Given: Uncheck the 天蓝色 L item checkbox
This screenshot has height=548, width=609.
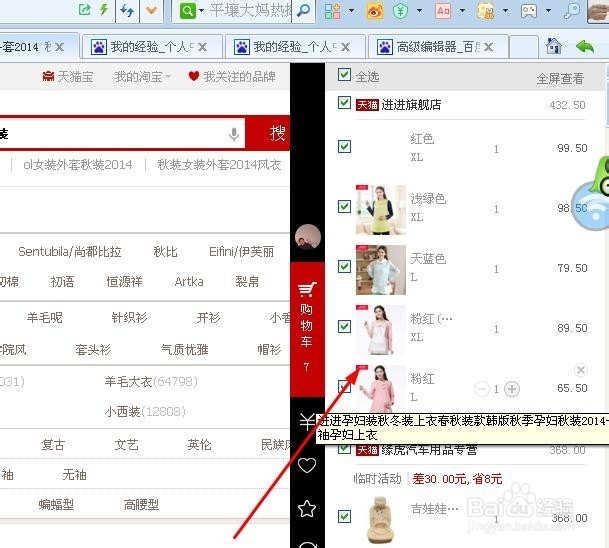Looking at the screenshot, I should click(x=344, y=266).
